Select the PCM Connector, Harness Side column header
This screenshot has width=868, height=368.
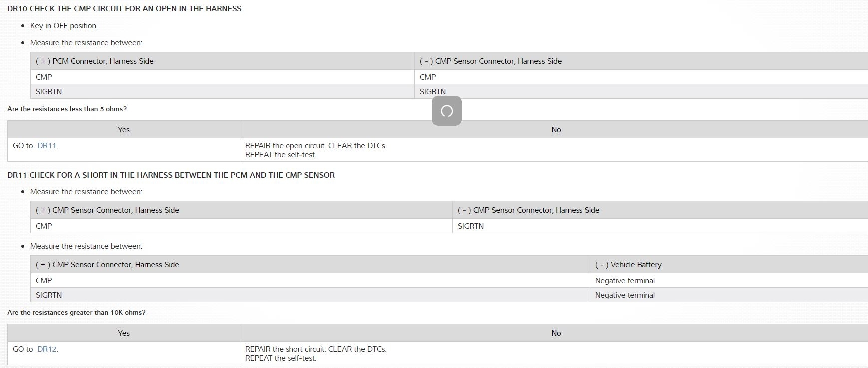(x=95, y=61)
